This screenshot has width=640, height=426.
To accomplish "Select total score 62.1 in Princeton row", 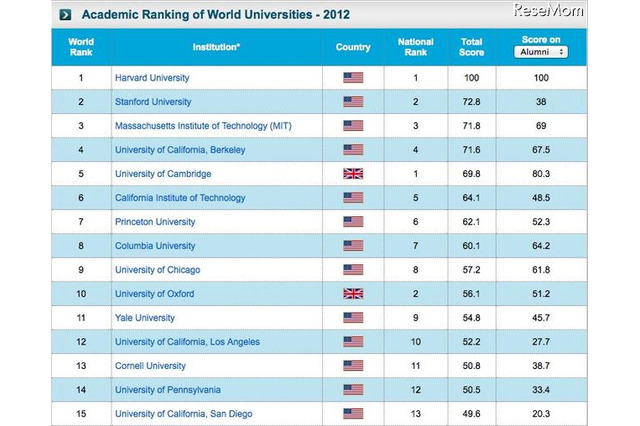I will click(471, 222).
